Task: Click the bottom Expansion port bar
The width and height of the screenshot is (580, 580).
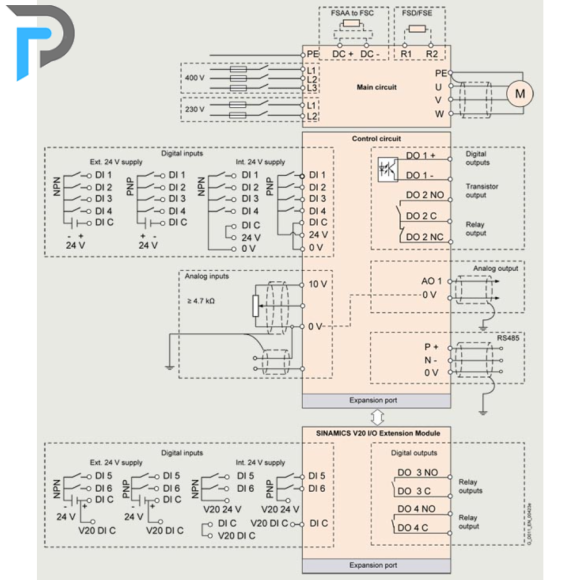Action: click(376, 566)
